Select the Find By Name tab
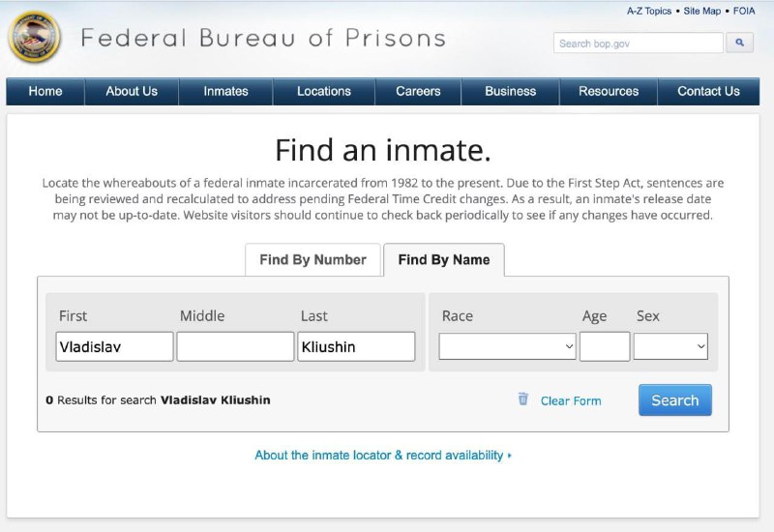774x532 pixels. (444, 259)
